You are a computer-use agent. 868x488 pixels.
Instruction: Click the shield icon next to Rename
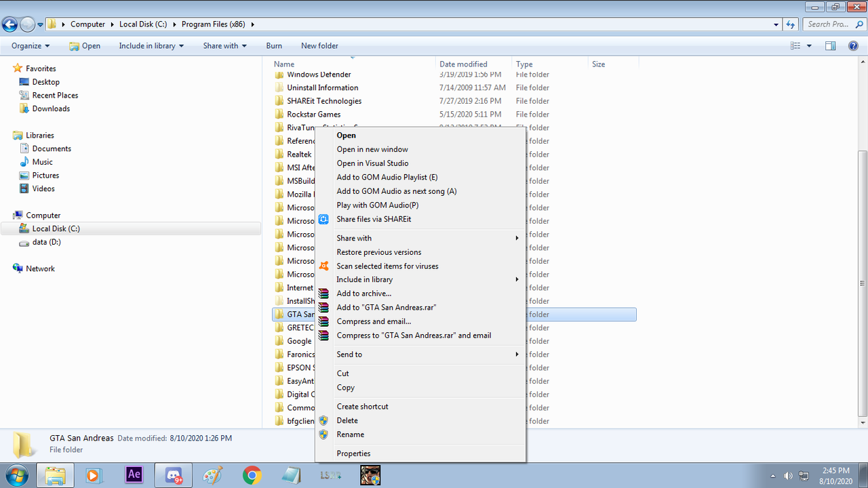[x=323, y=434]
